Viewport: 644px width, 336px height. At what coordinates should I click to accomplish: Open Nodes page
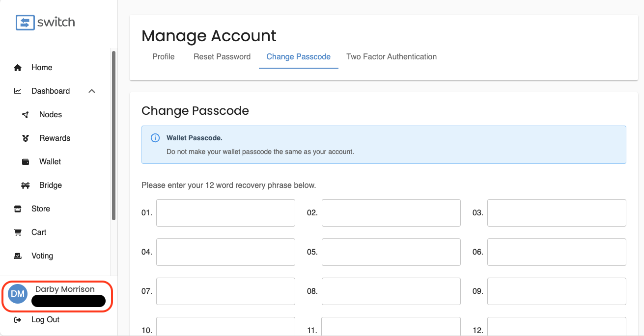(x=51, y=115)
